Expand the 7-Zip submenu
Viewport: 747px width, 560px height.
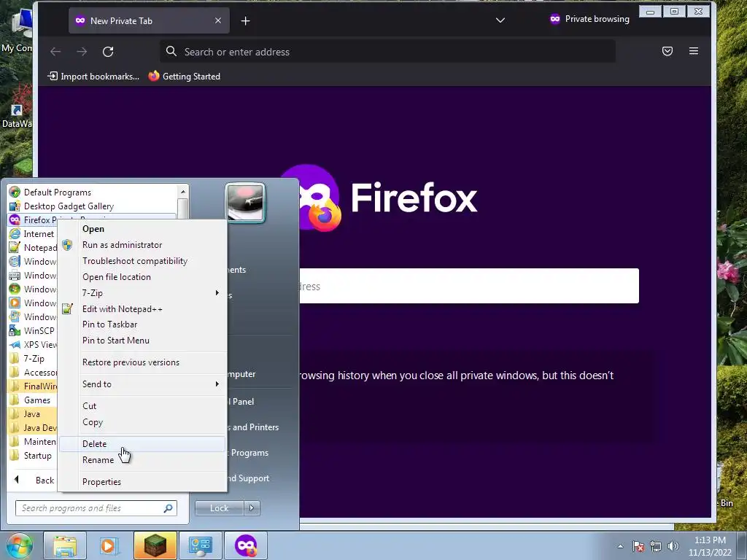coord(142,293)
